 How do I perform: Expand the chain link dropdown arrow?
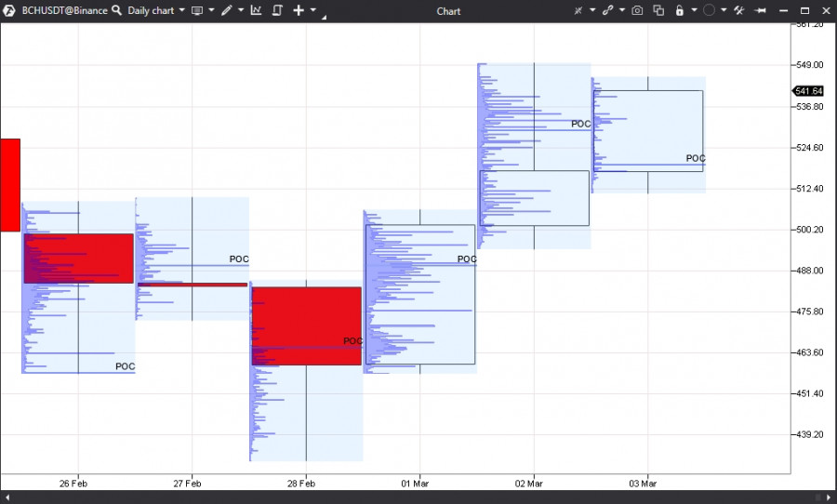tap(622, 10)
